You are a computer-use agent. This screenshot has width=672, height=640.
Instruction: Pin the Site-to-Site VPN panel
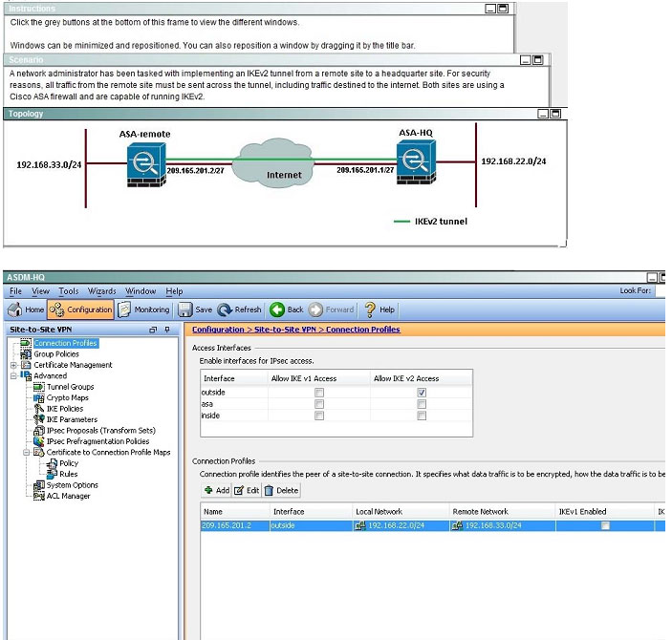(167, 330)
